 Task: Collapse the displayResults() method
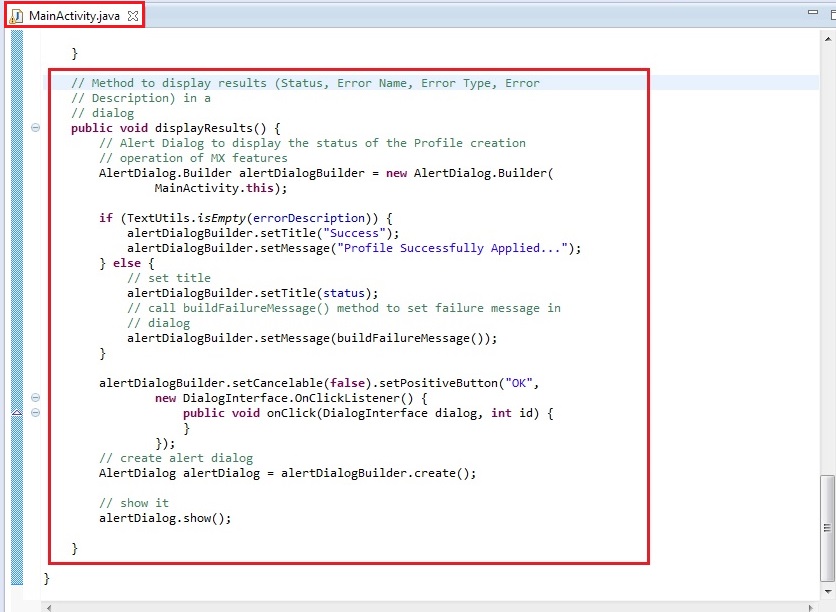point(36,128)
